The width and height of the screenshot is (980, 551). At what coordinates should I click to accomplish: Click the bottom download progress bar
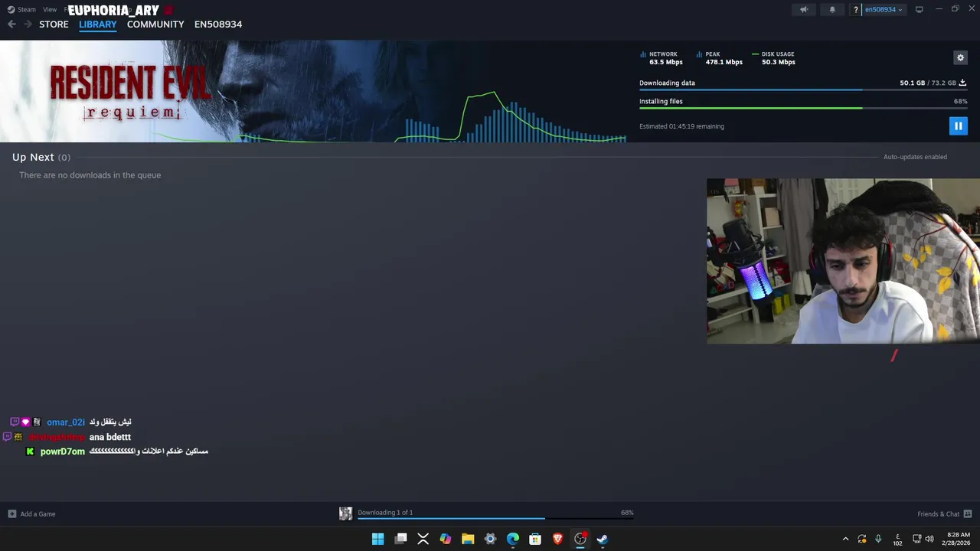(x=495, y=519)
